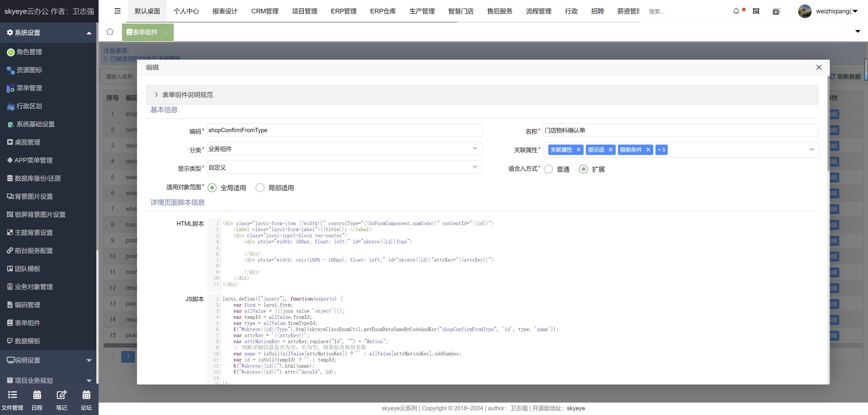Select the 局部适用 radio option
The height and width of the screenshot is (415, 868).
[260, 188]
